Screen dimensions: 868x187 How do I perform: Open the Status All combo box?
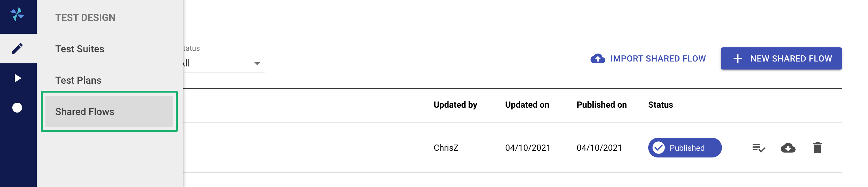click(x=224, y=63)
